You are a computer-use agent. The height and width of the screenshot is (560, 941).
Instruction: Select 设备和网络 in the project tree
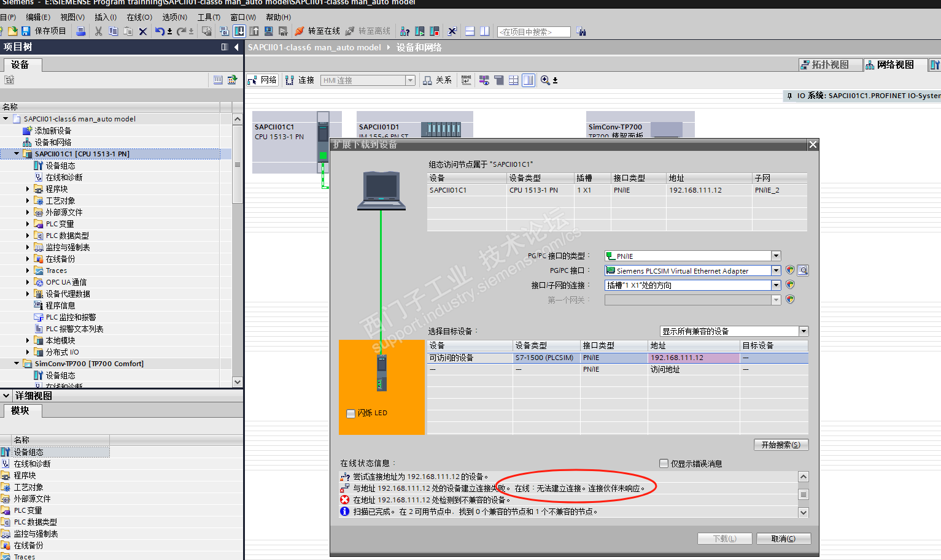pyautogui.click(x=53, y=142)
